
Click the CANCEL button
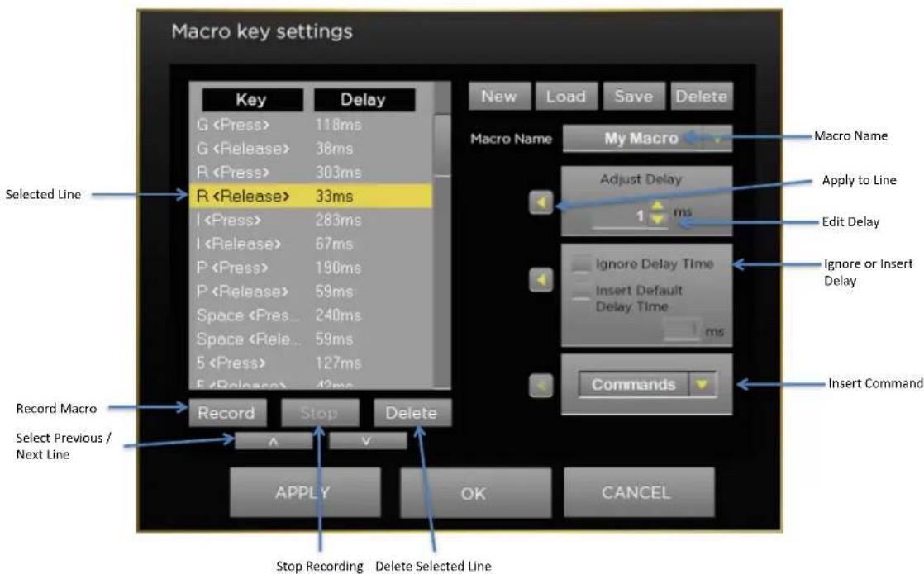point(638,493)
